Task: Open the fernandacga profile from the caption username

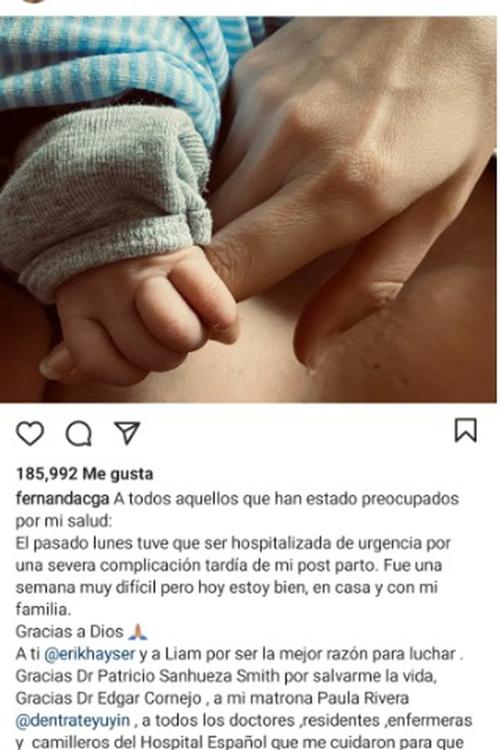Action: [x=63, y=499]
